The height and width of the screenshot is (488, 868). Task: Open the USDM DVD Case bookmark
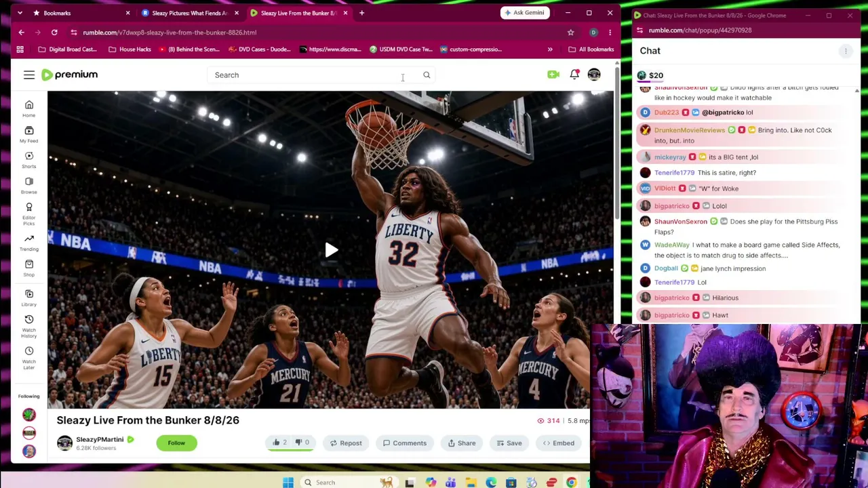click(401, 49)
